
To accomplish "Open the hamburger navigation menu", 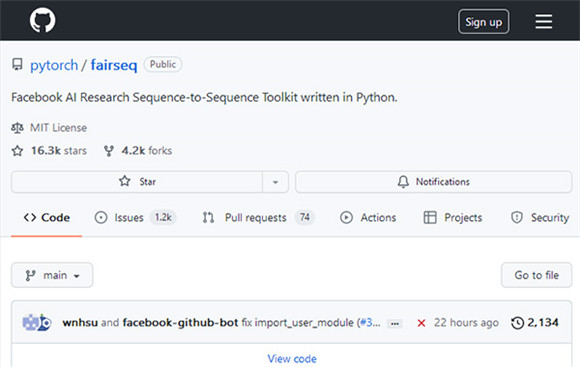I will pos(543,21).
